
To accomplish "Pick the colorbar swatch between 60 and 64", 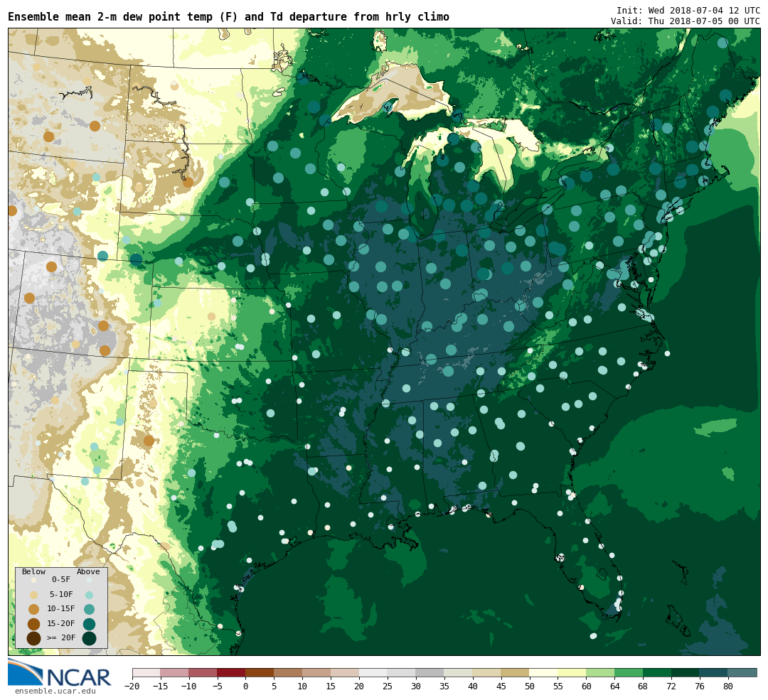I will 600,672.
